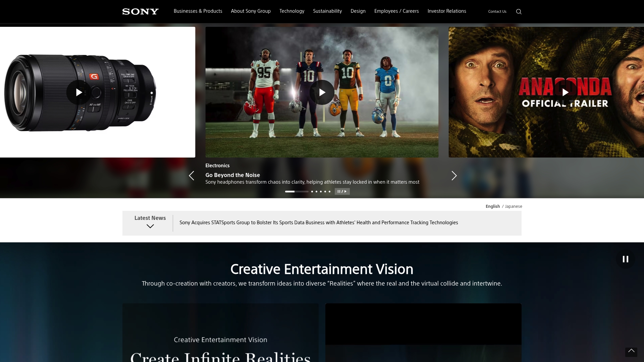Click the scroll-to-top arrow button
This screenshot has height=362, width=644.
pos(631,351)
